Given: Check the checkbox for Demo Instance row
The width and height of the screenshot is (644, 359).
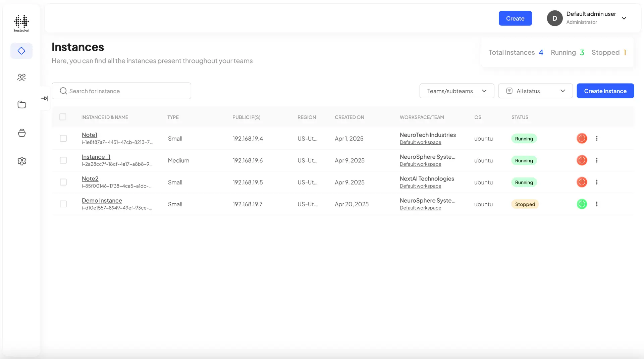Looking at the screenshot, I should [63, 204].
